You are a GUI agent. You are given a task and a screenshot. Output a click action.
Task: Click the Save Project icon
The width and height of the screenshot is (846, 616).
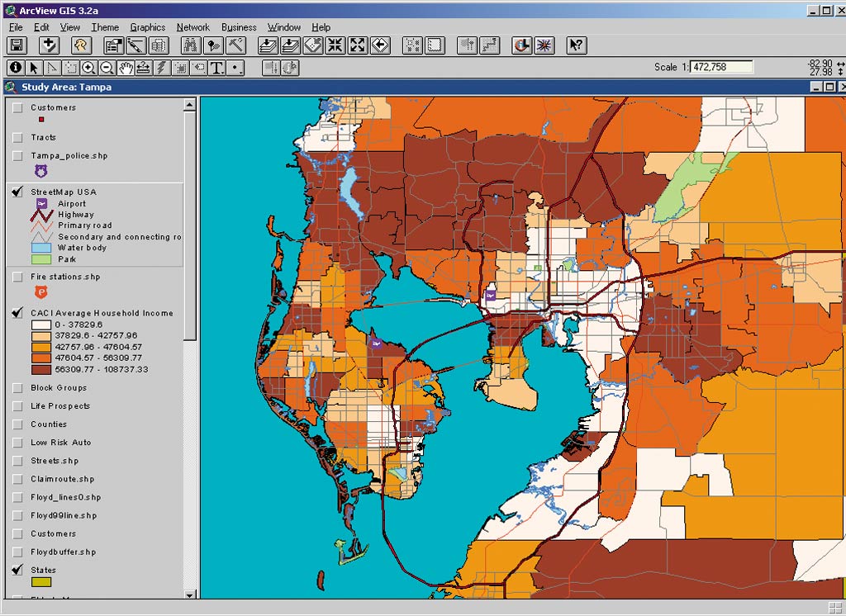[17, 45]
